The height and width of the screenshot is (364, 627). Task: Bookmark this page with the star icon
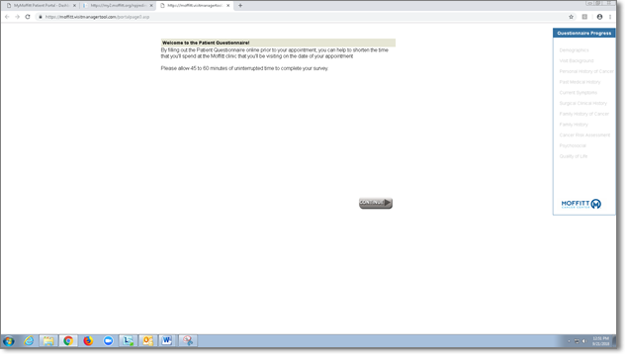571,17
